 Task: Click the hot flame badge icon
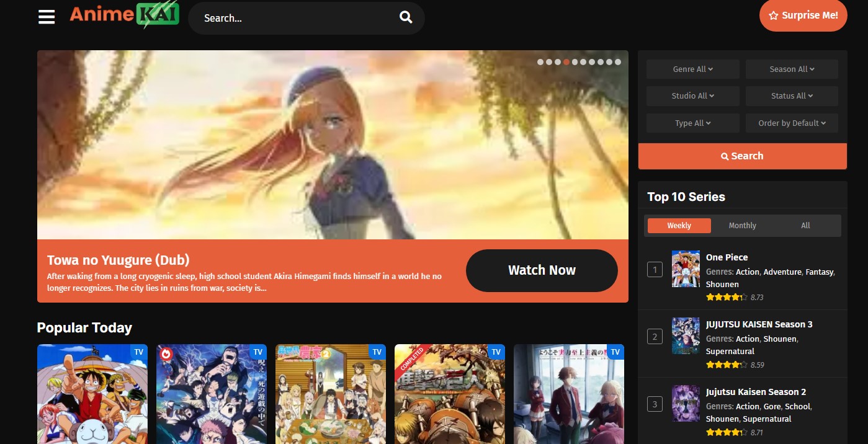coord(166,354)
